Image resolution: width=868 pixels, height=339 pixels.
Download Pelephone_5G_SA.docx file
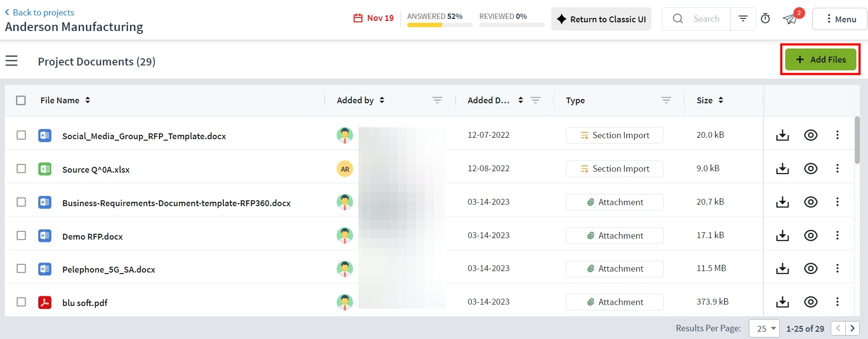coord(783,269)
